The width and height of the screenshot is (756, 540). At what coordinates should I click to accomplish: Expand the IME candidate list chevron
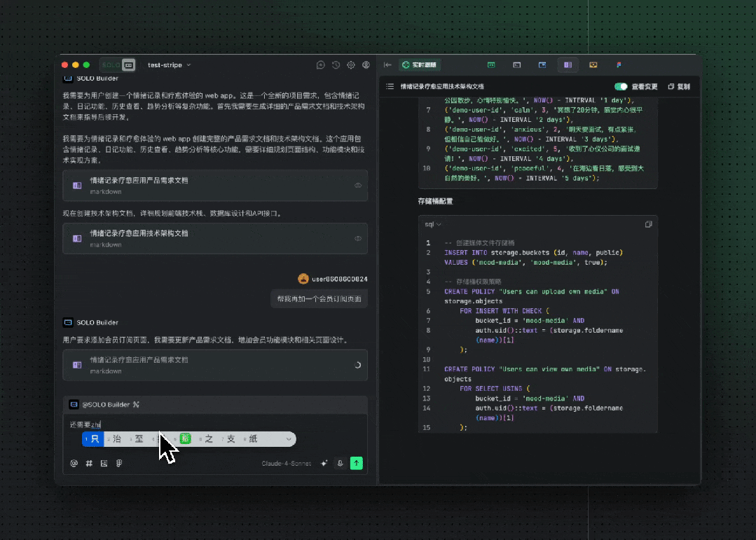tap(288, 439)
